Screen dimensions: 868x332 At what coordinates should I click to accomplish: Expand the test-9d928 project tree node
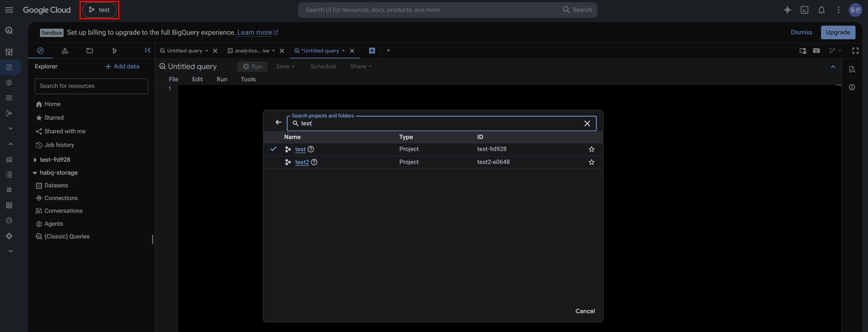[35, 160]
